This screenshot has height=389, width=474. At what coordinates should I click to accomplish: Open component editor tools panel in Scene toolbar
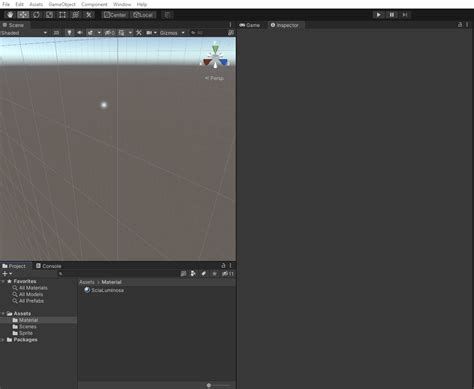pos(139,33)
